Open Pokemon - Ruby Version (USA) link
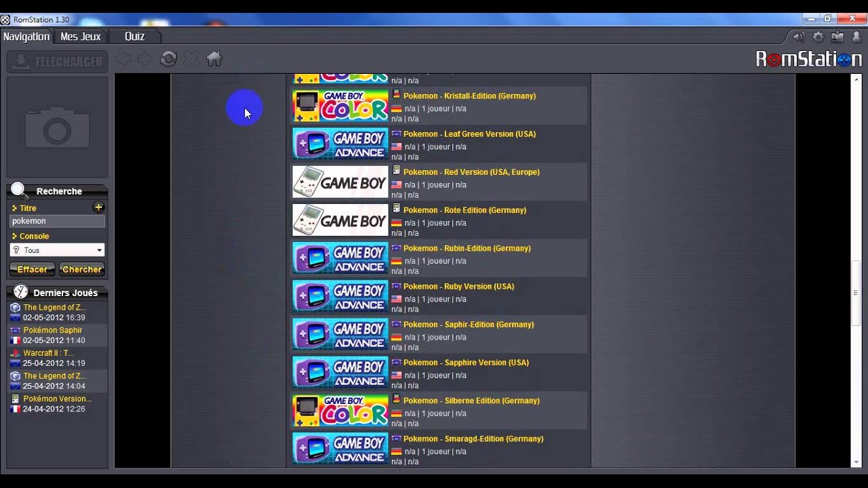Screen dimensions: 868x488 (x=459, y=286)
